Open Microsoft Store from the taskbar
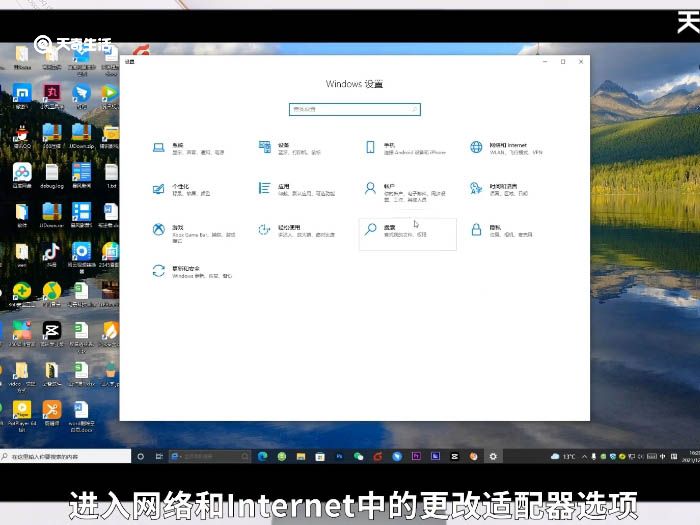 (x=320, y=456)
